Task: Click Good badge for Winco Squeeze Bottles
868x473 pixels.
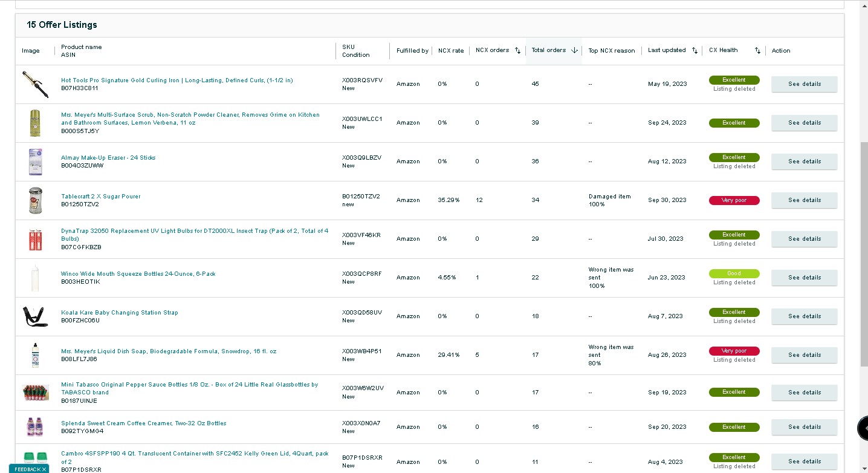Action: [x=734, y=273]
